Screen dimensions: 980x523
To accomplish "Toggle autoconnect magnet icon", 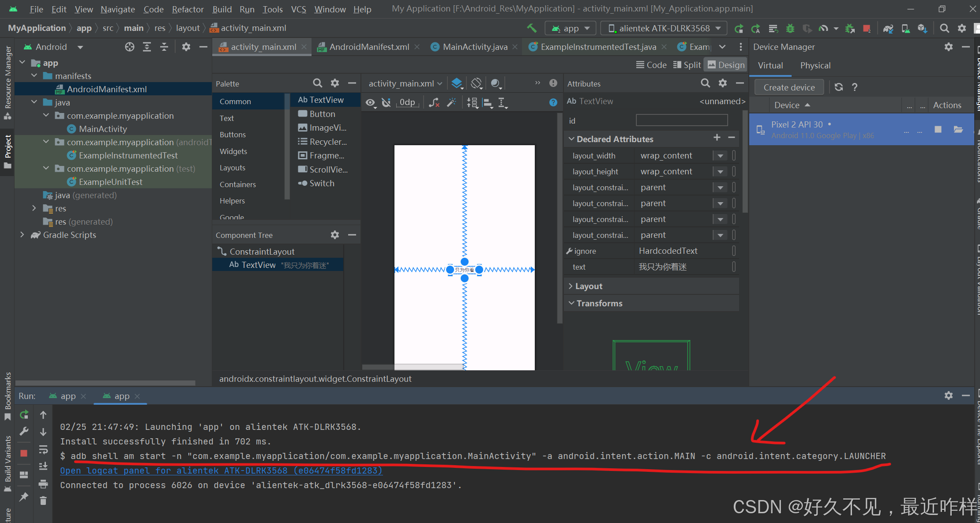I will tap(387, 102).
